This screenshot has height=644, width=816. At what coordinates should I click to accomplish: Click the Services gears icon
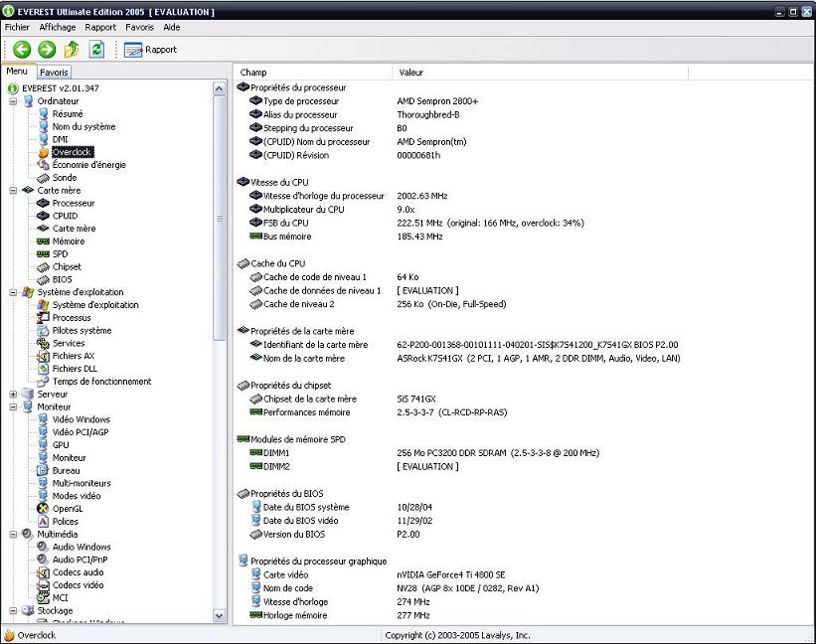[43, 343]
